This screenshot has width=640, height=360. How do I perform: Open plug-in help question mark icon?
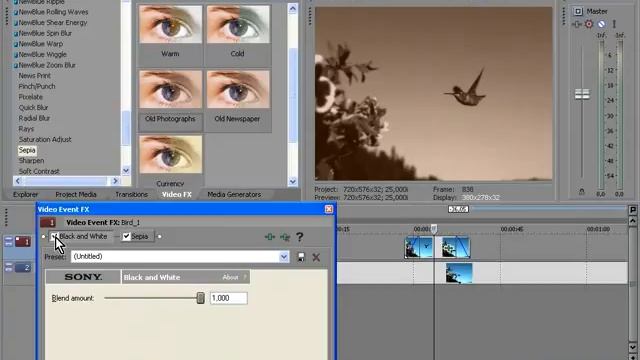[300, 237]
